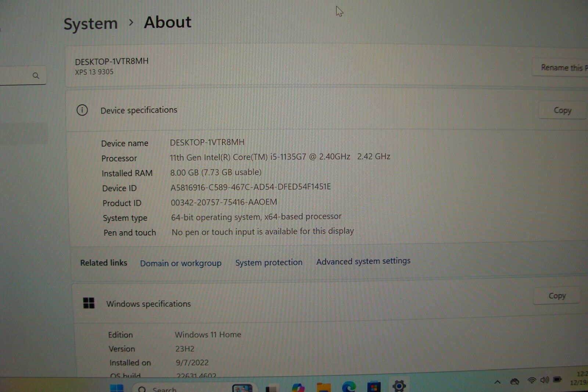Collapse the Device specifications section header
The image size is (588, 392).
[327, 110]
